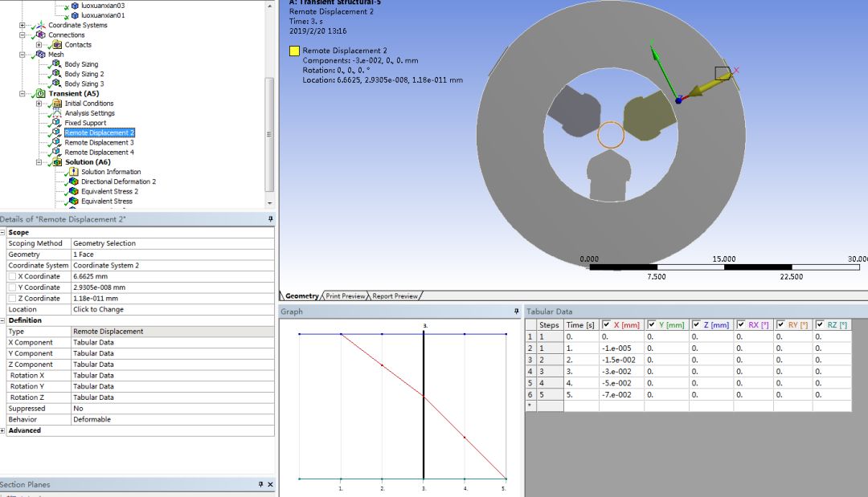Screen dimensions: 868x497
Task: Click the Initial Conditions icon
Action: [x=58, y=104]
